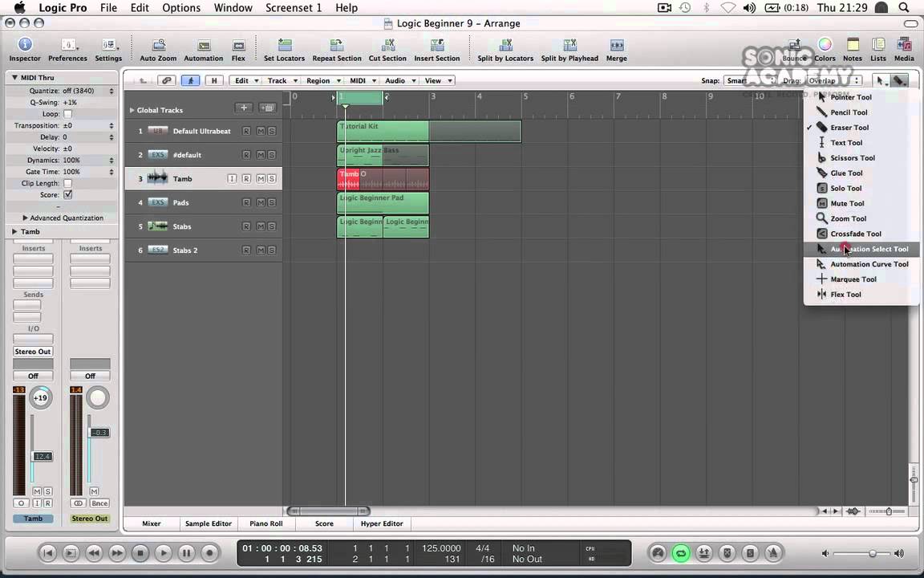Uncheck the Score checkbox
Viewport: 924px width, 578px height.
pos(67,194)
